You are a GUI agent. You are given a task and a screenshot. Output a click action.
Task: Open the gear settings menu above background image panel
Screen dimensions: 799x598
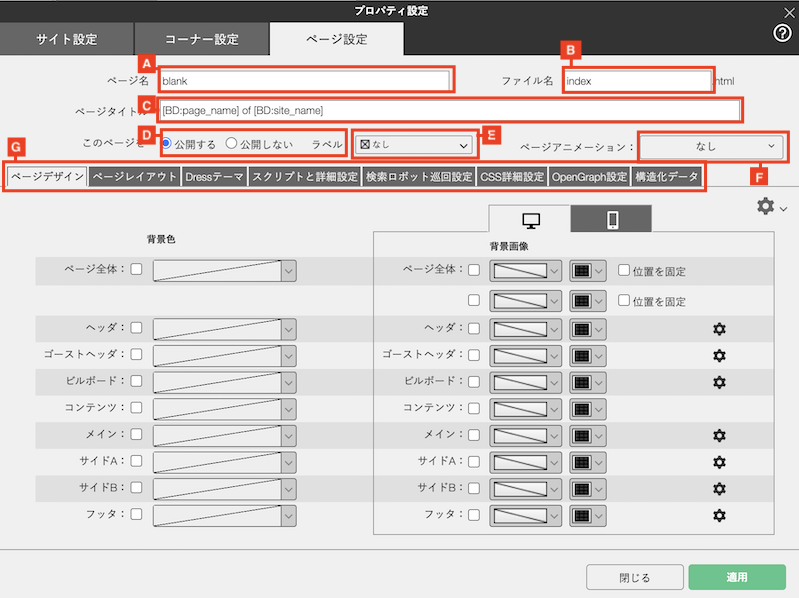pos(772,206)
